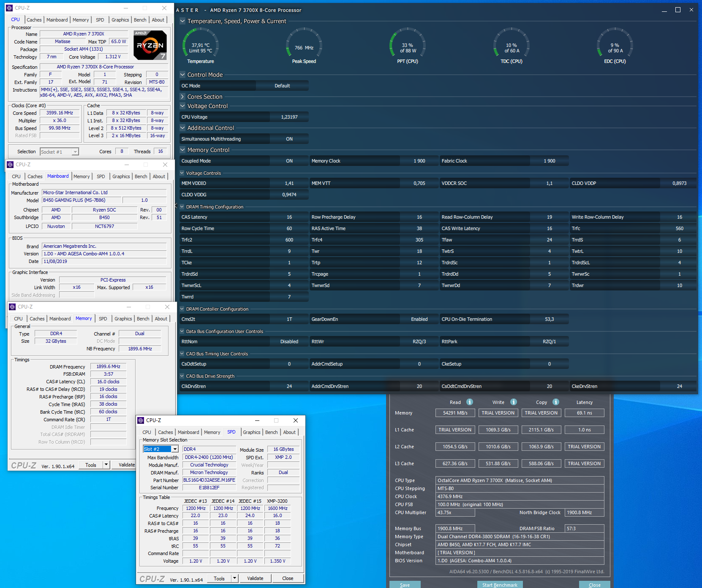Image resolution: width=702 pixels, height=588 pixels.
Task: Click the Memory Latency result 69.1 ns
Action: (585, 413)
